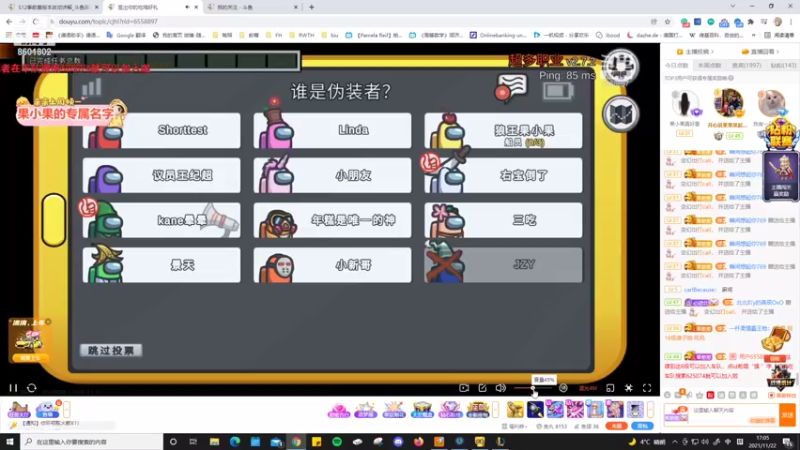The image size is (800, 450).
Task: Open the in-game map button
Action: [x=620, y=114]
